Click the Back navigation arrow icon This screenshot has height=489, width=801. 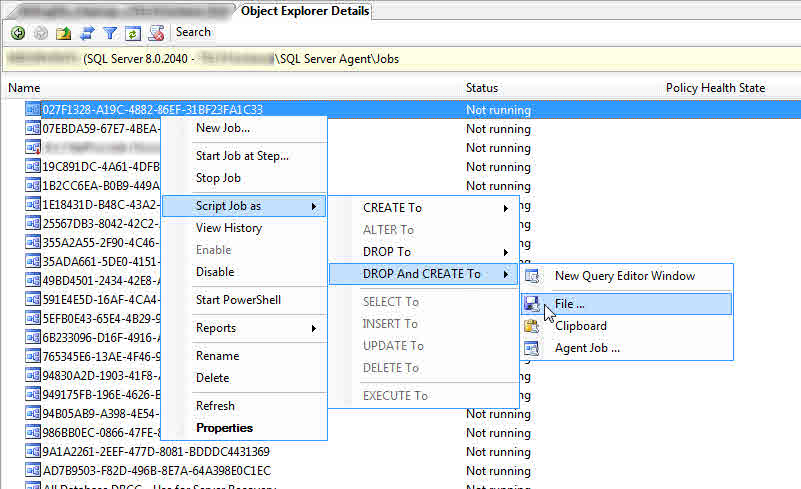17,33
